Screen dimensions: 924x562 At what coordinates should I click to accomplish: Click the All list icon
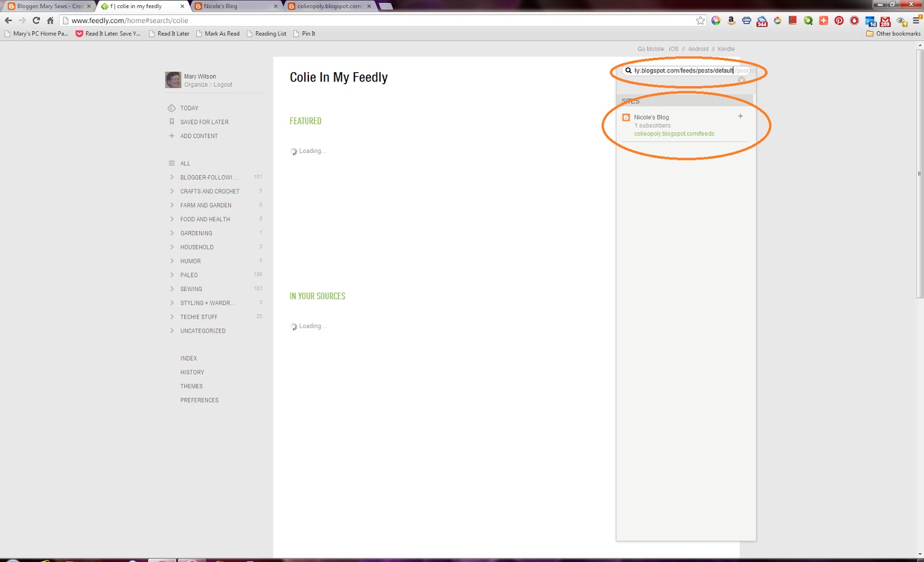point(172,163)
